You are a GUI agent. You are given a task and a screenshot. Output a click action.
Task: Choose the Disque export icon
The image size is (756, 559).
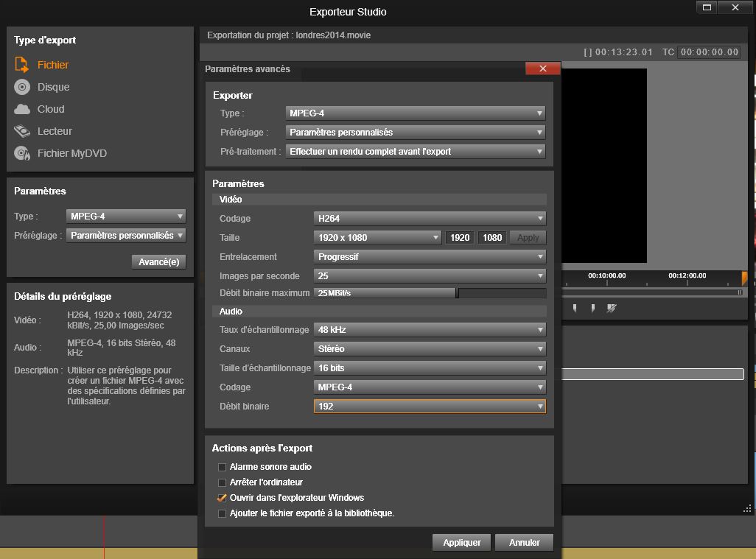(22, 87)
